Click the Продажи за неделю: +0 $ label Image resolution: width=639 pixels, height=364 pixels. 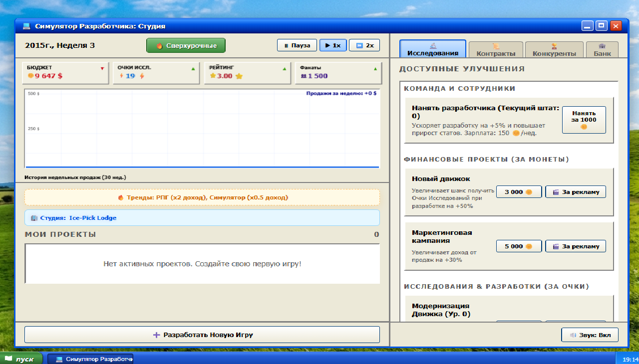tap(341, 93)
